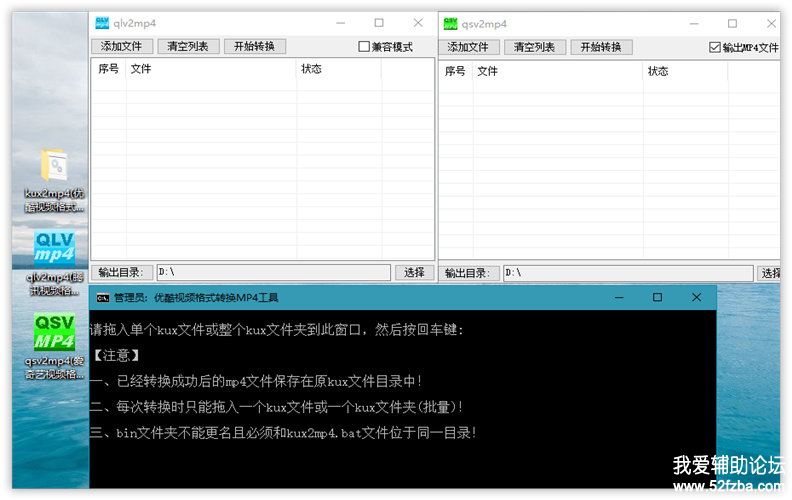The image size is (792, 500).
Task: Start conversion with 开始转换 in qlv2mp4
Action: [255, 47]
